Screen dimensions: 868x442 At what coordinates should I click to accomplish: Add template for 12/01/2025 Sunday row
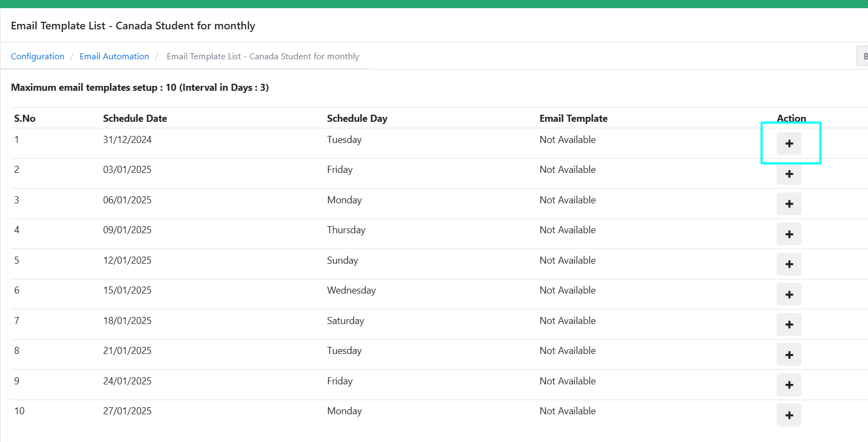point(789,264)
